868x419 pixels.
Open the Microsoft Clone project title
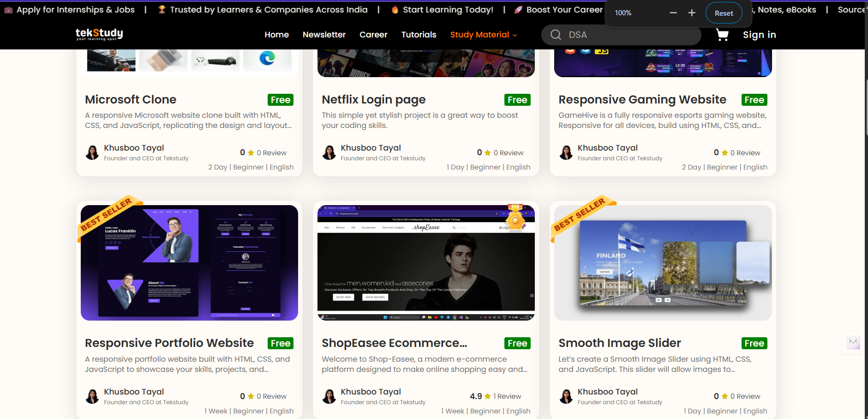click(131, 99)
